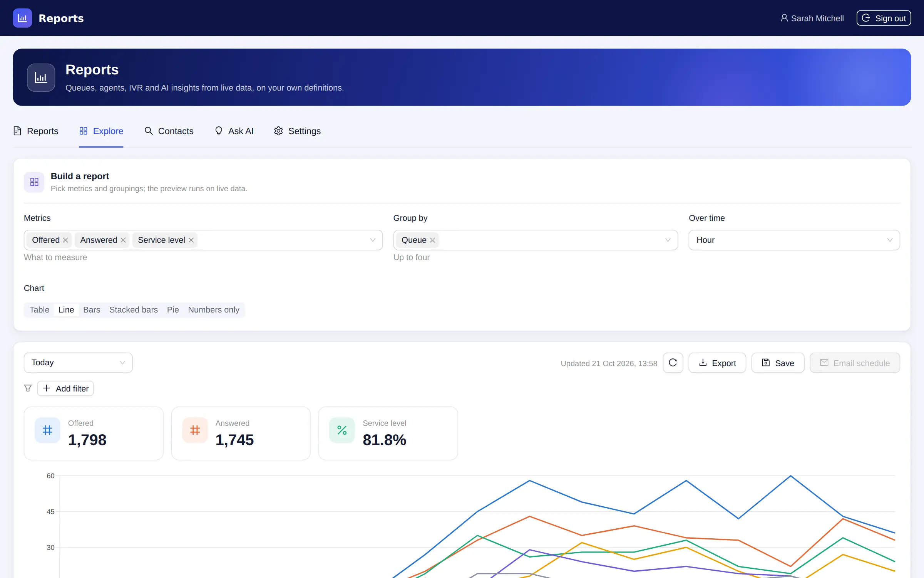Click the Offered value 1,798
The height and width of the screenshot is (578, 924).
pyautogui.click(x=87, y=440)
